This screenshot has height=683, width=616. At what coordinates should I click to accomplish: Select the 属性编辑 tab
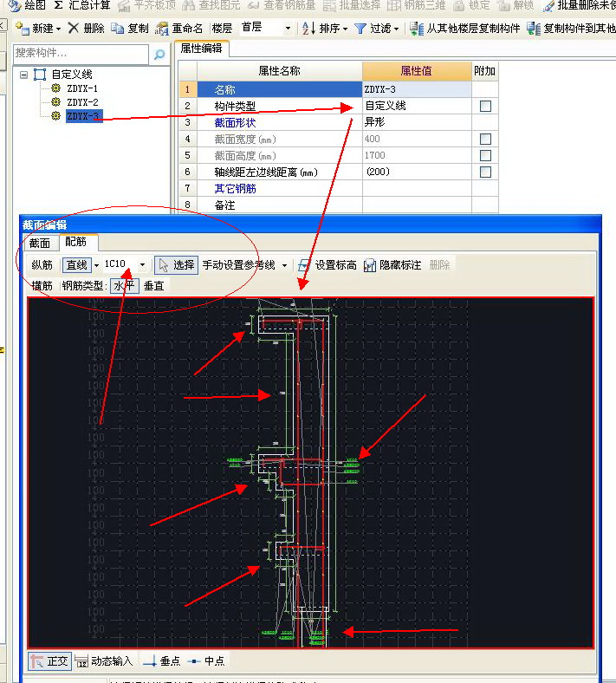pos(202,49)
